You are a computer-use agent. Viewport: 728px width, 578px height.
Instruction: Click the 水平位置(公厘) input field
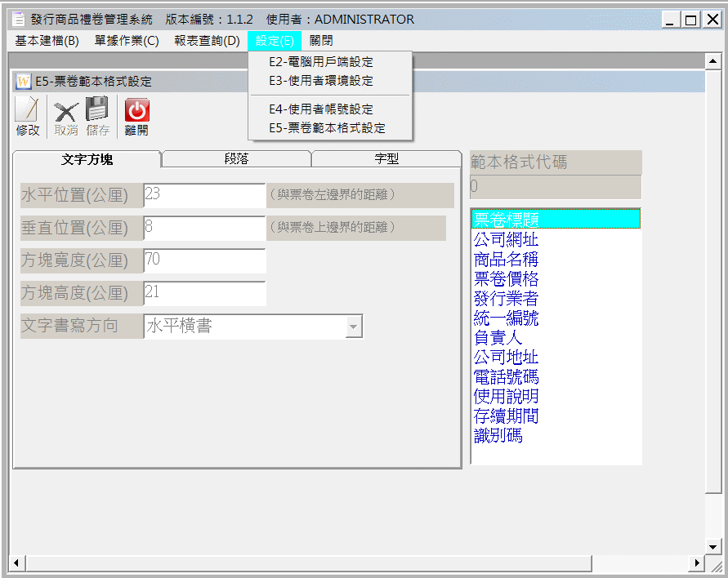[204, 195]
